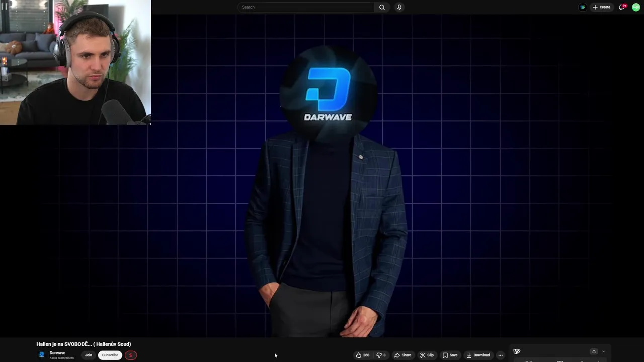Click the Darwave channel avatar
The height and width of the screenshot is (362, 644).
pos(42,355)
